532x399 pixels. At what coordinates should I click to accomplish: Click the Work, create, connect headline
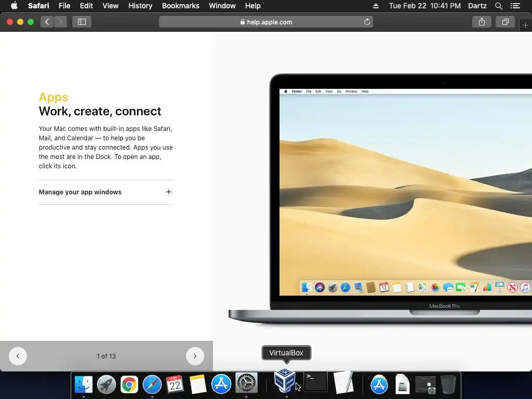tap(100, 111)
